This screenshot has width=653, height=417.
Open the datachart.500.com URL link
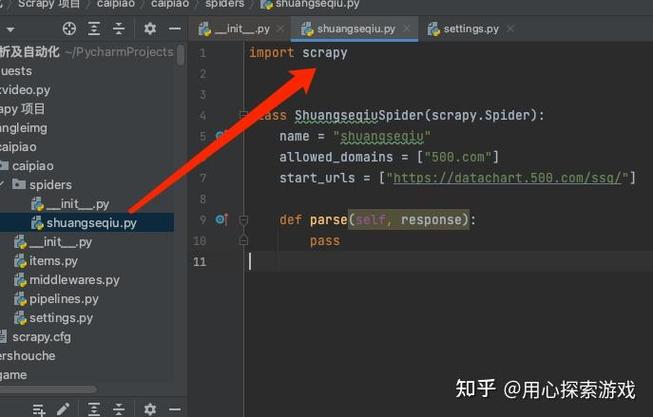(x=510, y=177)
